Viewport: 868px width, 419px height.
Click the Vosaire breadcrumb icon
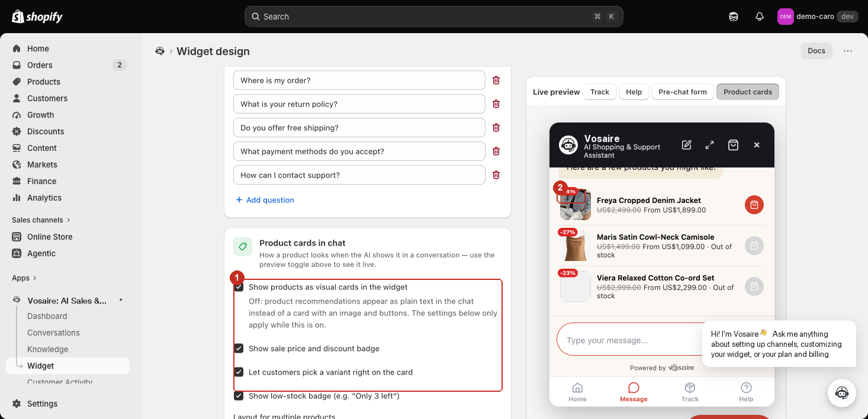pyautogui.click(x=159, y=51)
